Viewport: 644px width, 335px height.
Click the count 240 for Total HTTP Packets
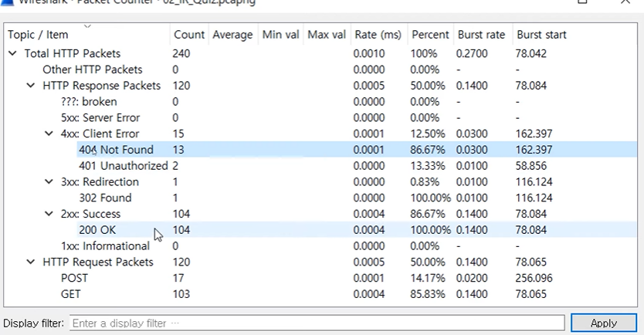pos(181,53)
